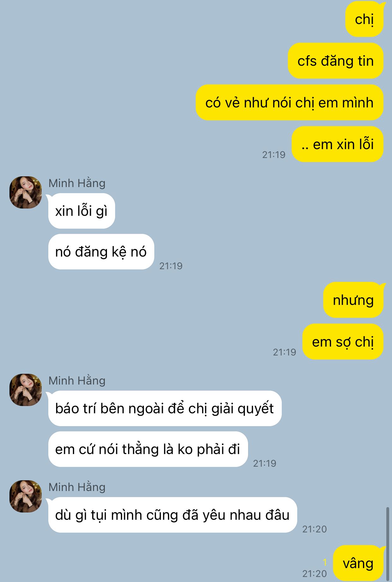Tap the 'có vẻ như nói chị em mình' bubble
The width and height of the screenshot is (392, 582).
click(289, 102)
